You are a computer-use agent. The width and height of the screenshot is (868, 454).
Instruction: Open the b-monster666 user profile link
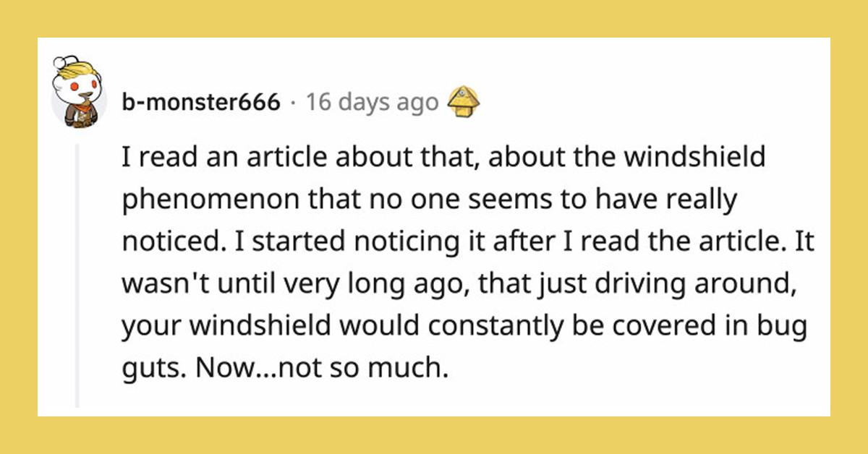[x=201, y=103]
